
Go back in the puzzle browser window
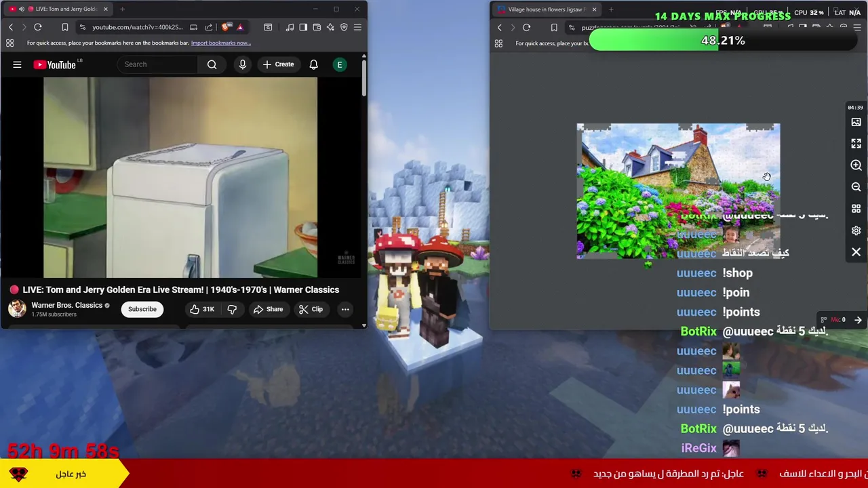pyautogui.click(x=500, y=28)
